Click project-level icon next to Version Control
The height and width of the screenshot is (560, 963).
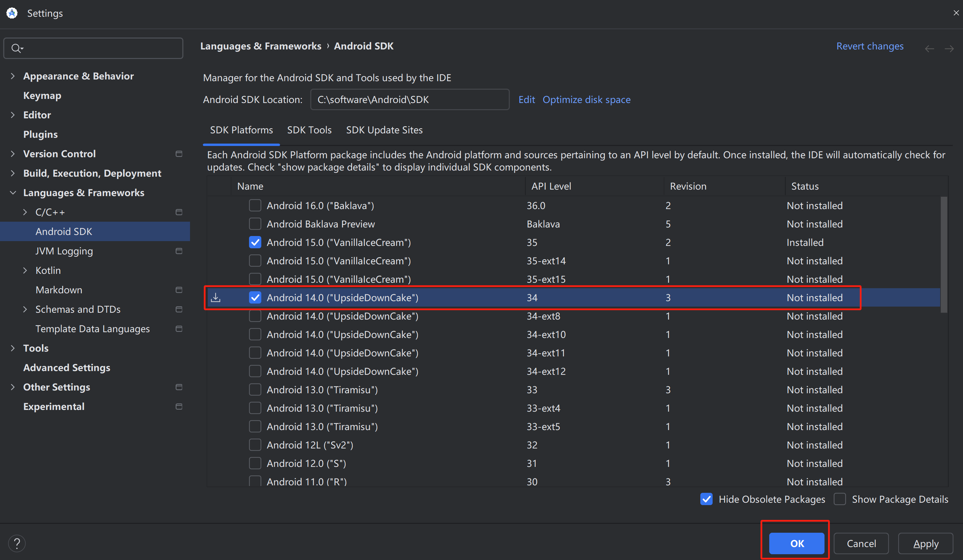click(x=179, y=154)
